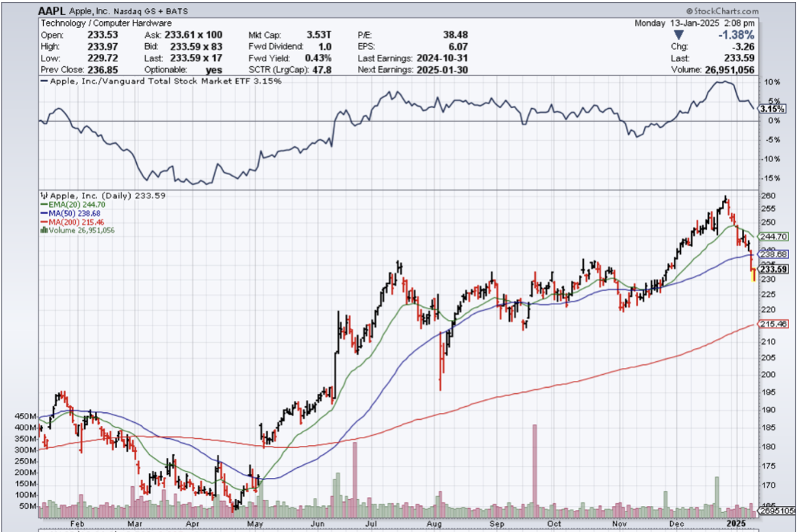This screenshot has width=798, height=532.
Task: Click the blue MA(50) legend line marker
Action: tap(44, 213)
